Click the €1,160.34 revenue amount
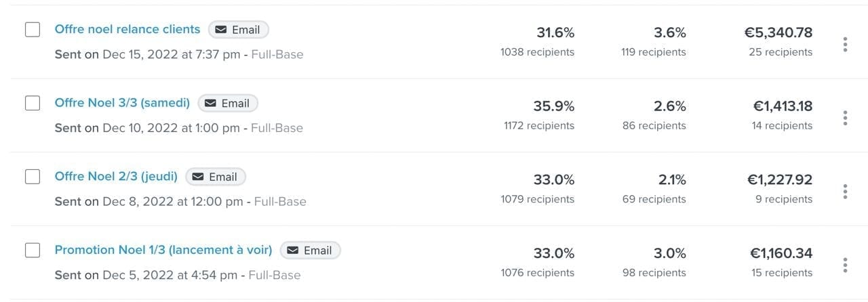 [x=781, y=253]
